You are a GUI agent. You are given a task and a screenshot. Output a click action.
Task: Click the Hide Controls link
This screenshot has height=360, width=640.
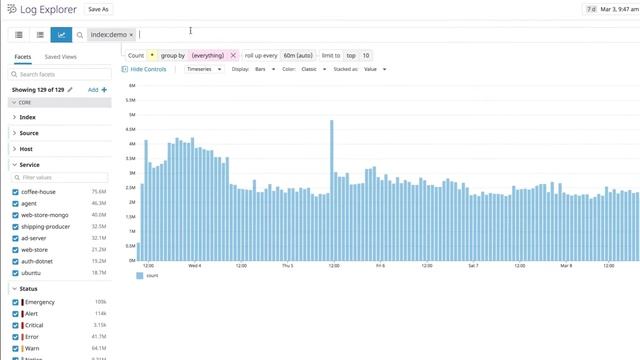(x=148, y=69)
